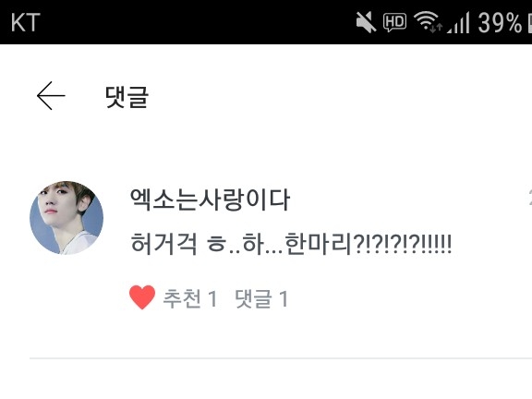Open the 엑소는사랑이다 username
This screenshot has height=399, width=532.
tap(210, 199)
